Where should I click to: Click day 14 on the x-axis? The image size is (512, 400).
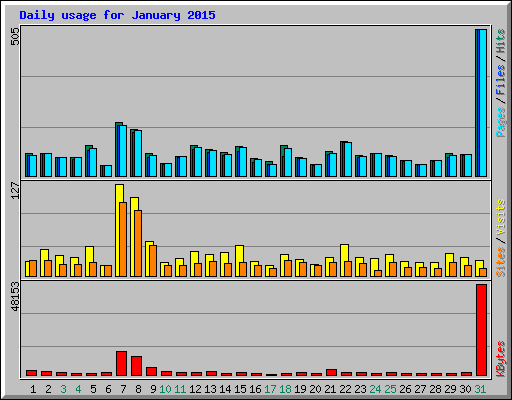pos(225,389)
